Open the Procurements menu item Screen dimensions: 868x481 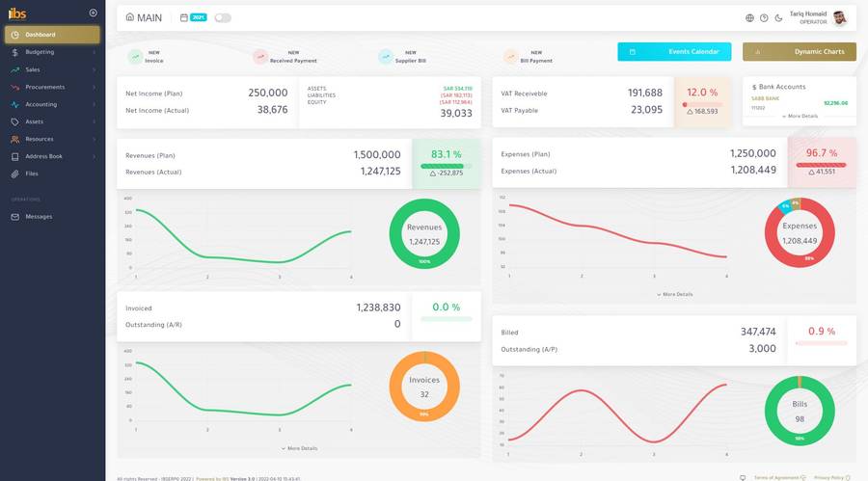pos(52,87)
